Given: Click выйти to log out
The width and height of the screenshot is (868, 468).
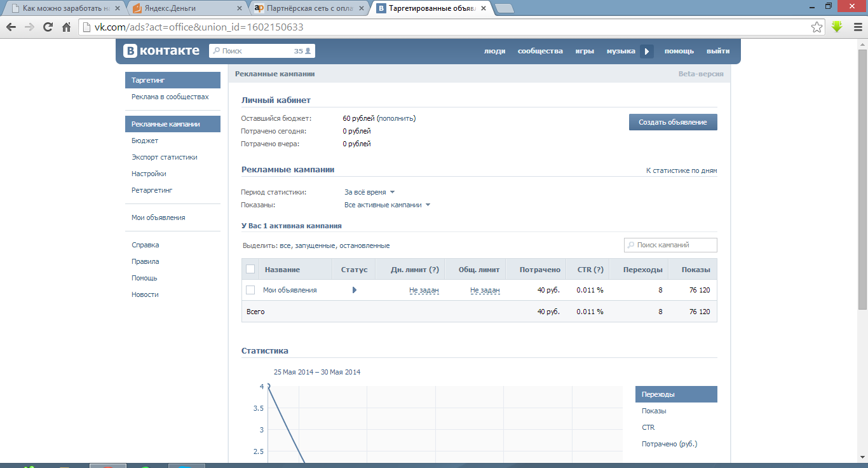Looking at the screenshot, I should click(718, 52).
